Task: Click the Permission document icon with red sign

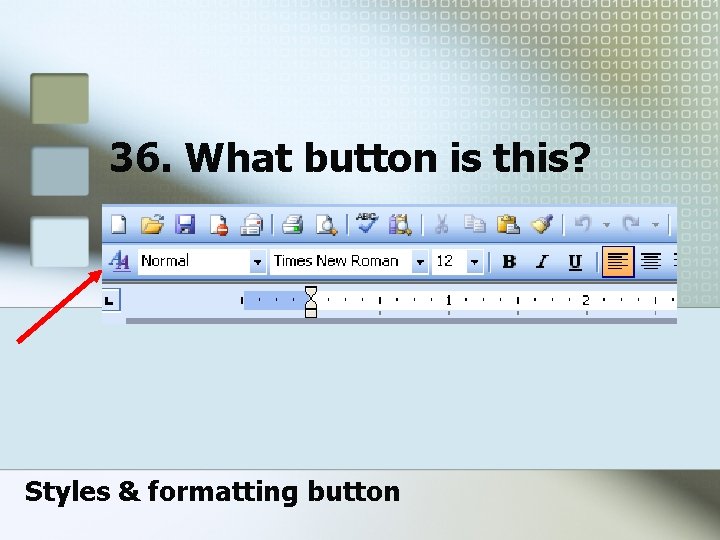Action: tap(219, 225)
